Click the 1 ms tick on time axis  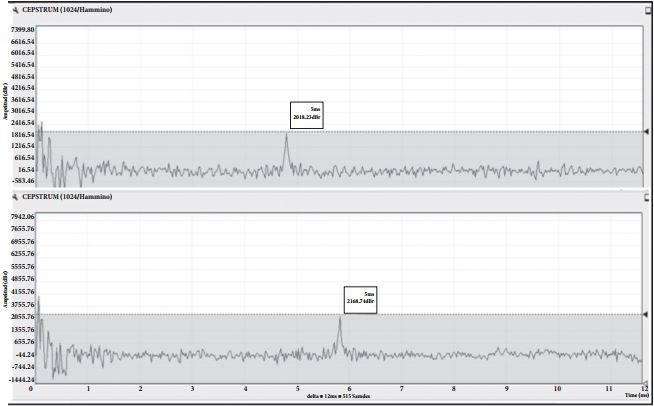88,390
